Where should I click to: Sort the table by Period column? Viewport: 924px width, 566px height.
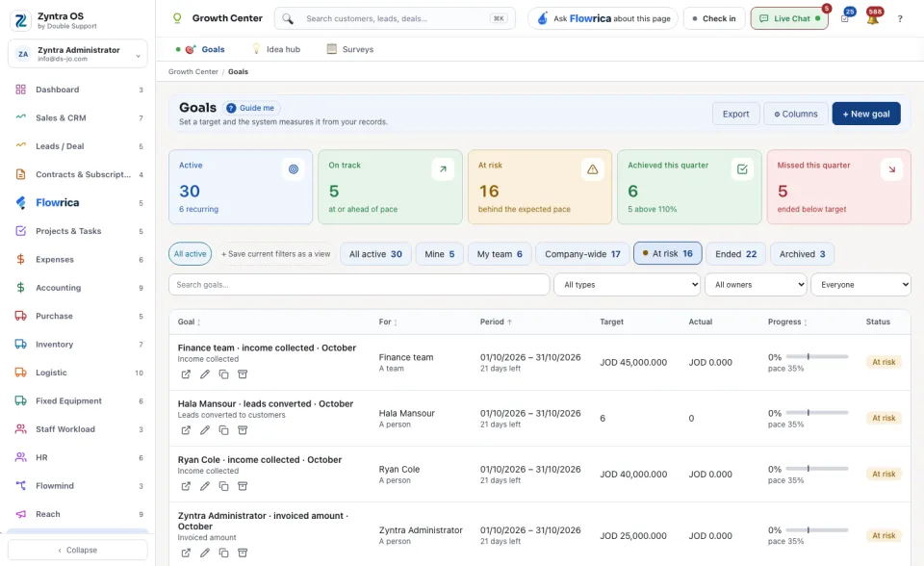(496, 322)
